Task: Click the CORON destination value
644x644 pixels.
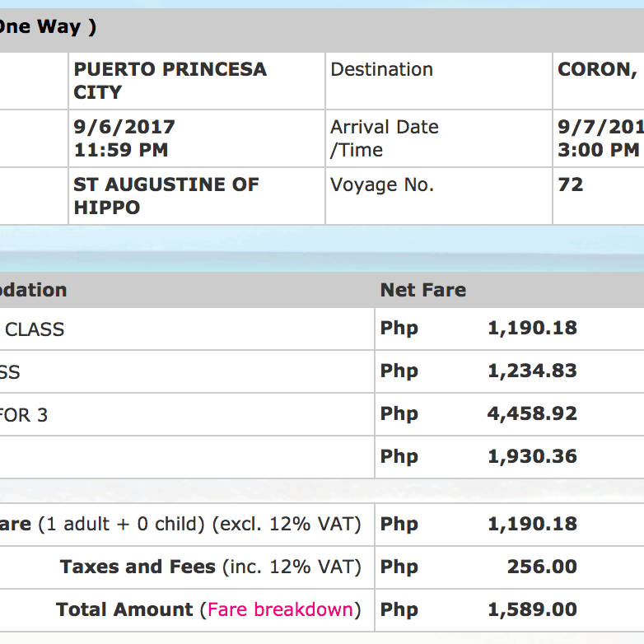Action: (x=597, y=70)
